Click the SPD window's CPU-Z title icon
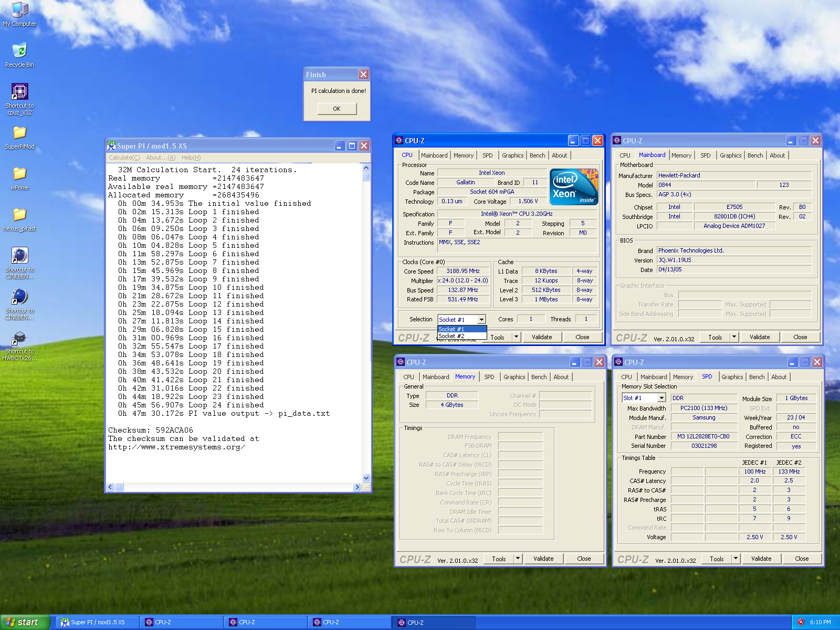 pos(618,362)
